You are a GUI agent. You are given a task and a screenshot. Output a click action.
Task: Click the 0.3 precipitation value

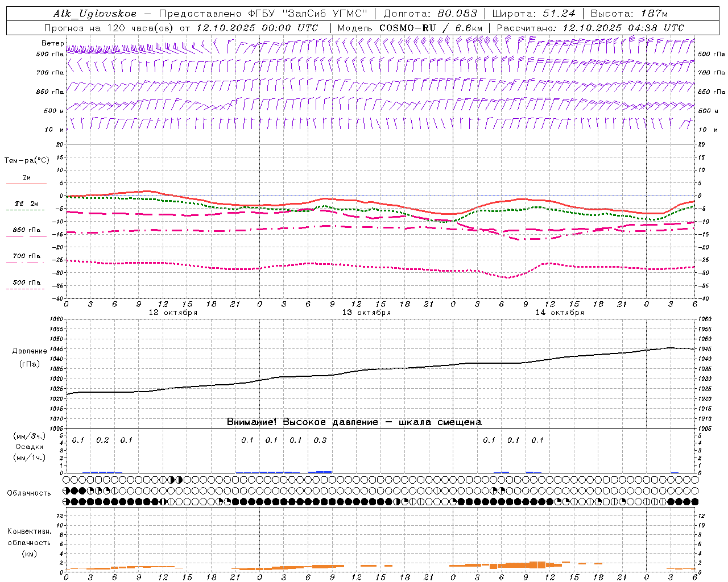click(x=320, y=440)
